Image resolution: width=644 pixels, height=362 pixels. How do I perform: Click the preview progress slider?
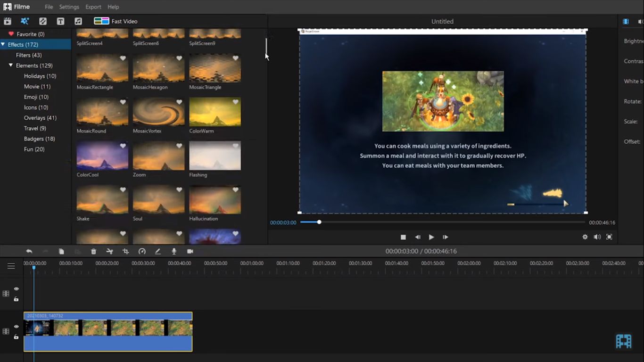pos(442,222)
